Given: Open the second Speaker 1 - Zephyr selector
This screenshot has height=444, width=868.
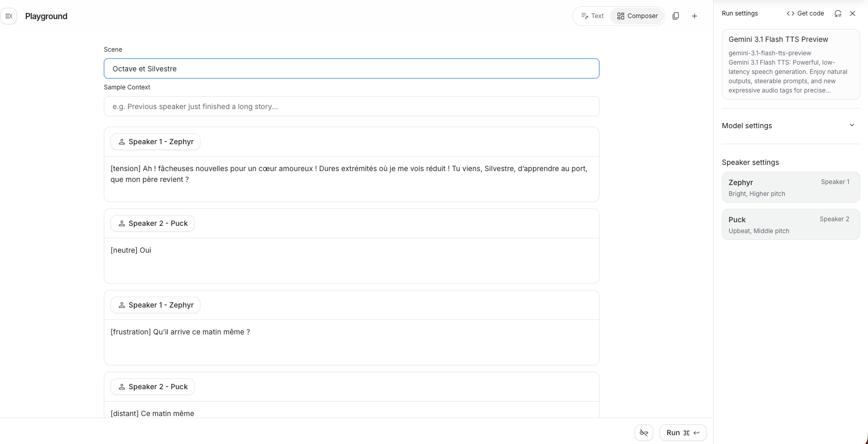Looking at the screenshot, I should [x=155, y=305].
